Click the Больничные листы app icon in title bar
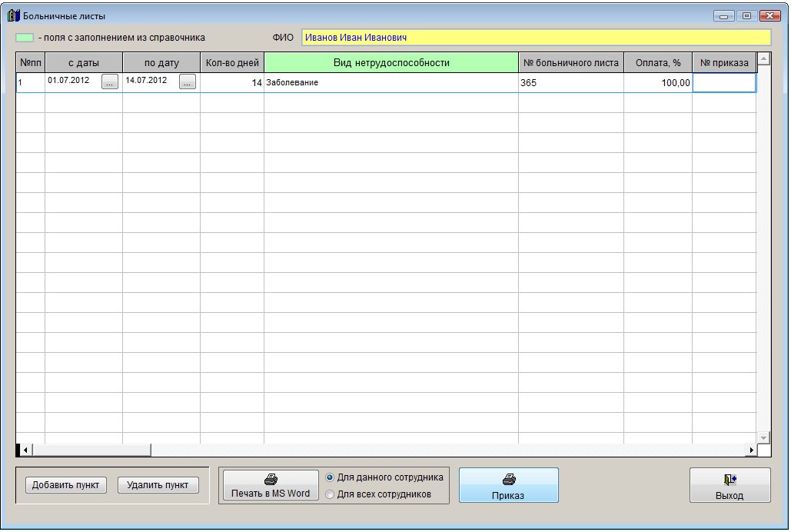This screenshot has width=791, height=532. (14, 15)
